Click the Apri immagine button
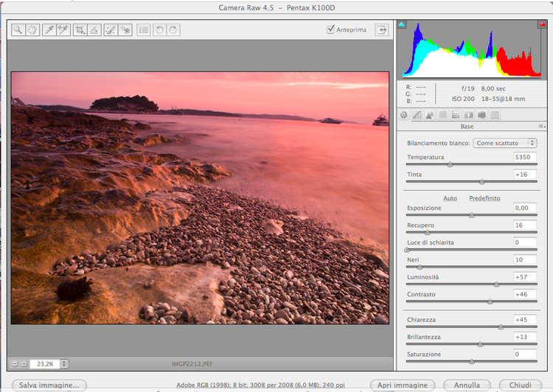 pyautogui.click(x=403, y=385)
